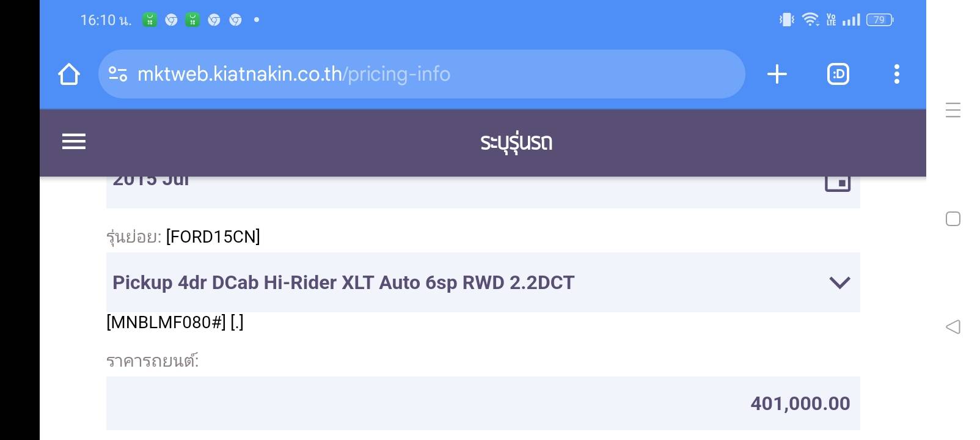Open site info icon beside the URL
The width and height of the screenshot is (980, 440).
click(x=117, y=75)
